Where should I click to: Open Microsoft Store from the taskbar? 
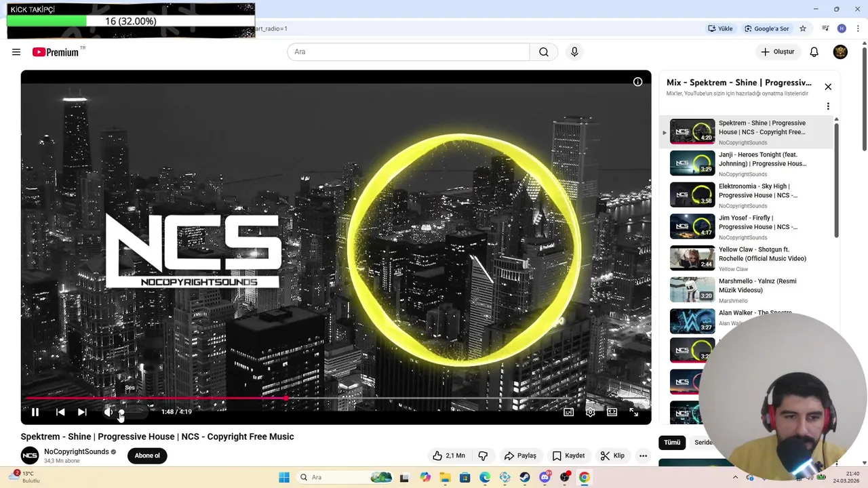(465, 477)
